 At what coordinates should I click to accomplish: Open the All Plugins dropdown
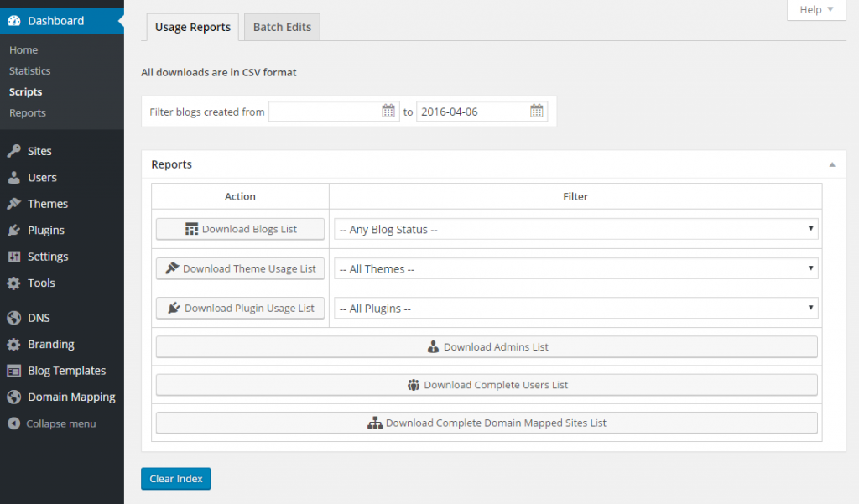point(575,308)
